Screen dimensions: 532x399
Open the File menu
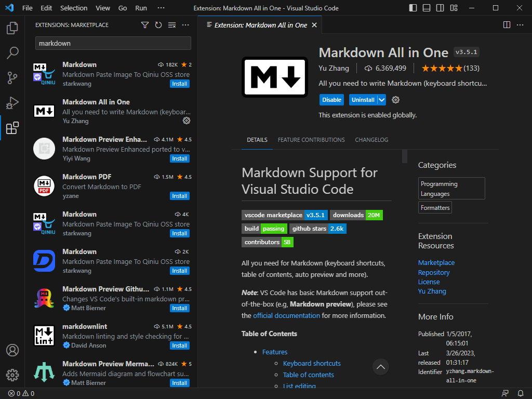(28, 8)
